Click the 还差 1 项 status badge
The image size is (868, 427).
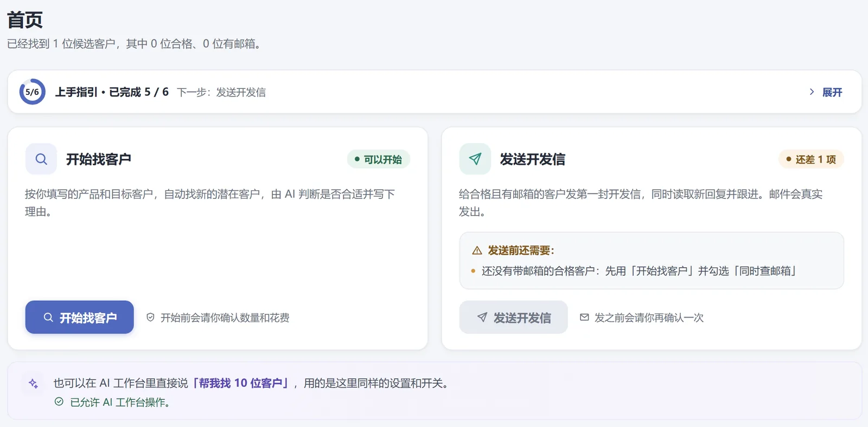[x=812, y=159]
